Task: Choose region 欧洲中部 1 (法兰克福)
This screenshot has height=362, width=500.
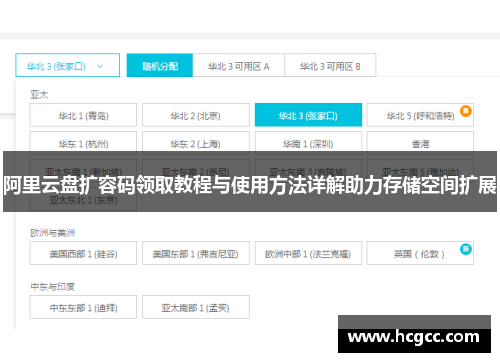Action: (x=308, y=253)
